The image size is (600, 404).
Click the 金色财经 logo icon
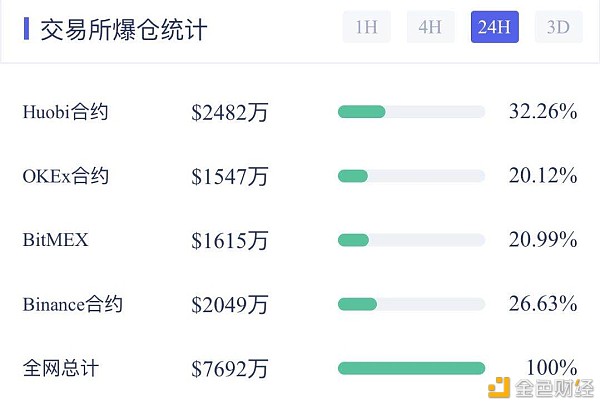[499, 388]
